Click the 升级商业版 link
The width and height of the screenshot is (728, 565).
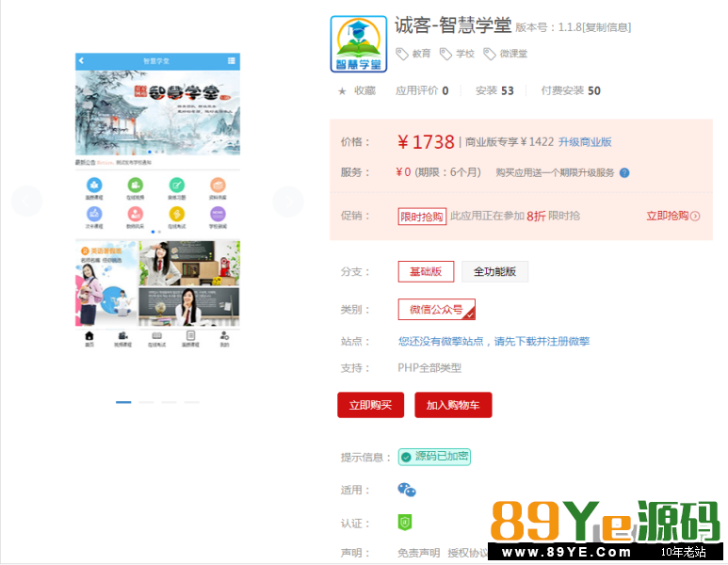click(x=585, y=142)
